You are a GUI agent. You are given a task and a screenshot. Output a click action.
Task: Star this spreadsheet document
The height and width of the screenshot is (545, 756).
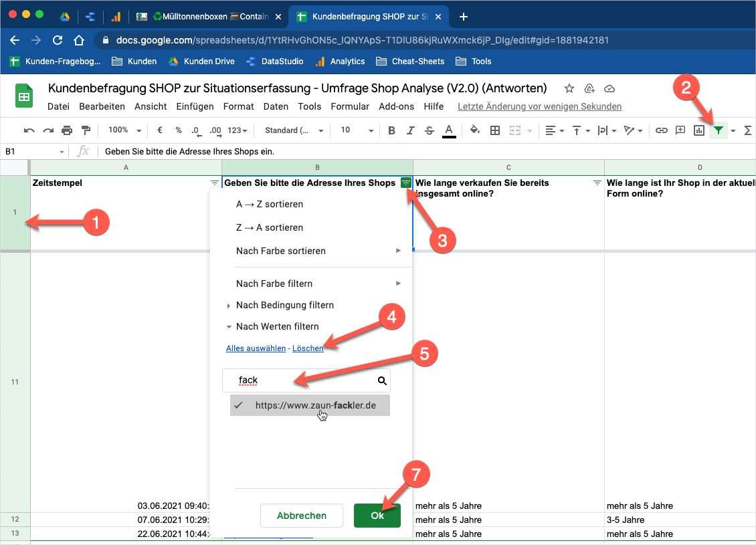pyautogui.click(x=569, y=88)
